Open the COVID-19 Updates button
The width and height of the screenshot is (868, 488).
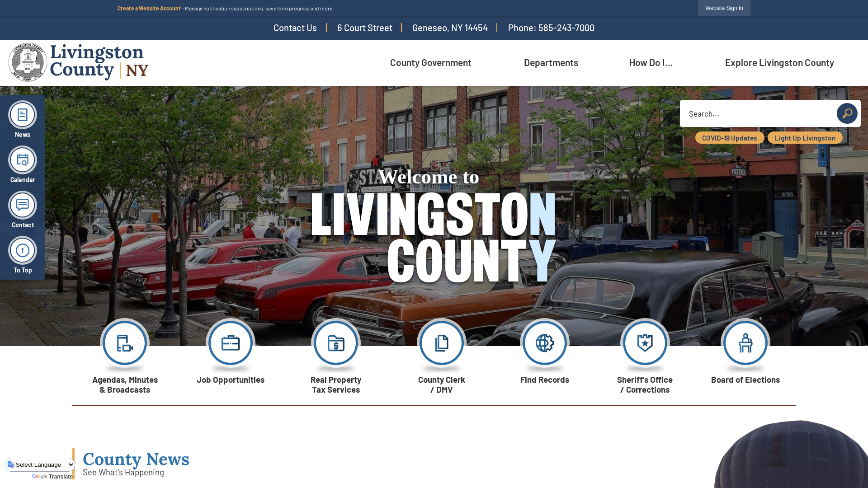tap(730, 138)
